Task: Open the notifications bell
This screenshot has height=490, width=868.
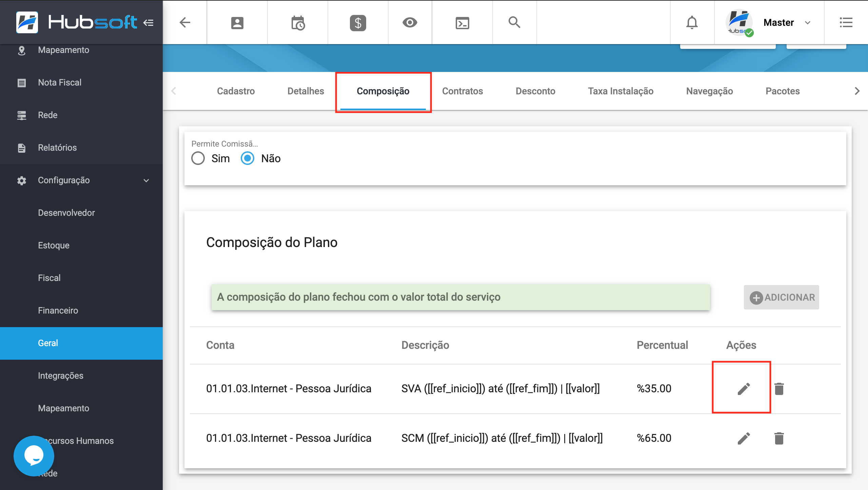Action: click(x=692, y=23)
